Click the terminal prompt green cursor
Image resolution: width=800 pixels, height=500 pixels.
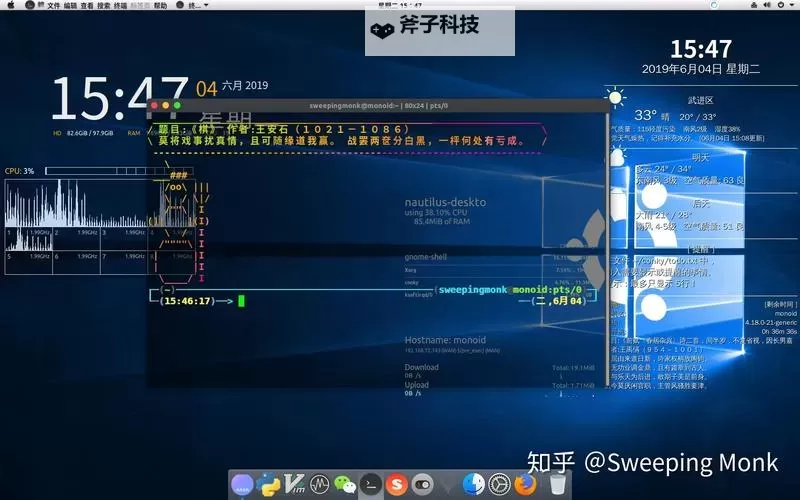coord(241,301)
